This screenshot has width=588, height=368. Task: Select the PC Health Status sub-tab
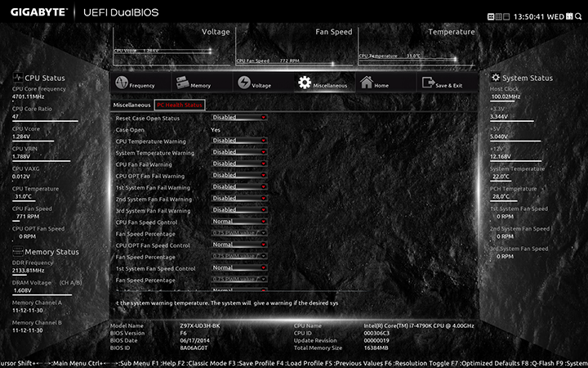tap(180, 105)
